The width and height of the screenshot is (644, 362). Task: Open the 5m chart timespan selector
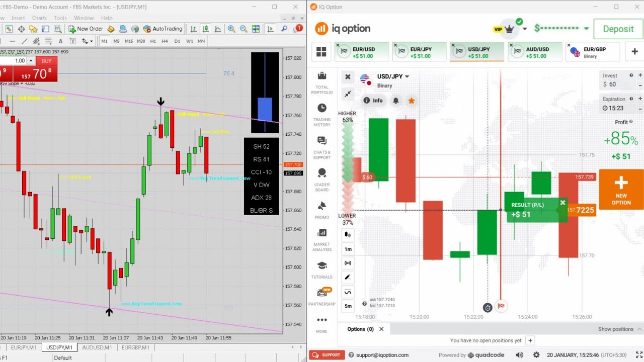[348, 305]
